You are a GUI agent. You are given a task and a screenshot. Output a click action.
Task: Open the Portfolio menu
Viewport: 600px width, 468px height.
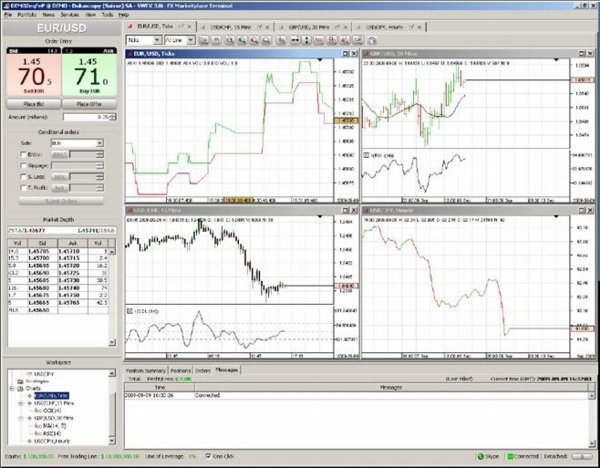[27, 15]
